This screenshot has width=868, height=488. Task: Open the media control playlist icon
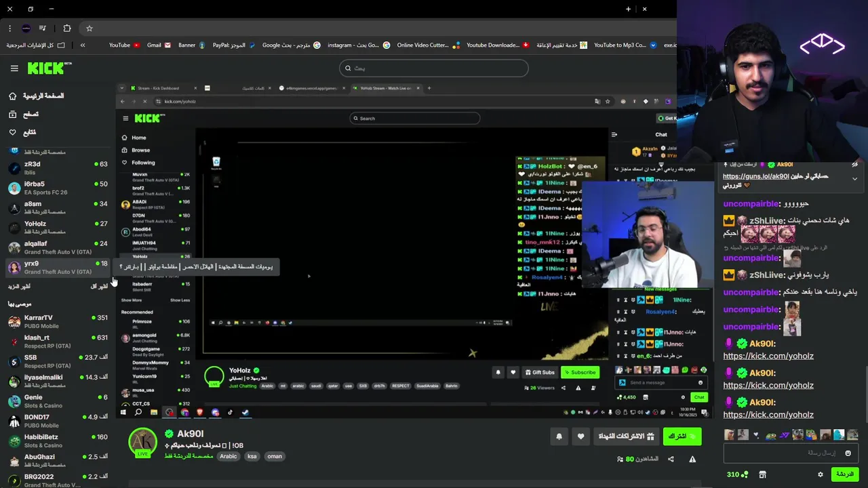43,28
